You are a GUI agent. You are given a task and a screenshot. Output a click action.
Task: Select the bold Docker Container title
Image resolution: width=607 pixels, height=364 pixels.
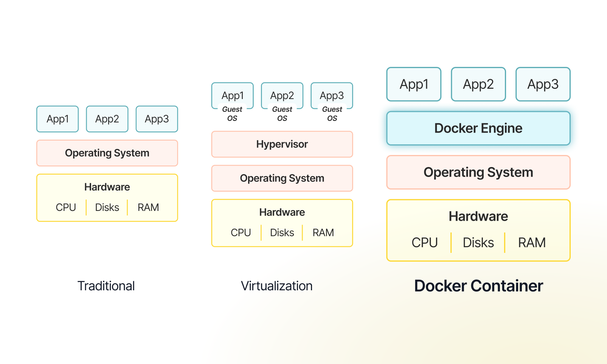(x=478, y=286)
